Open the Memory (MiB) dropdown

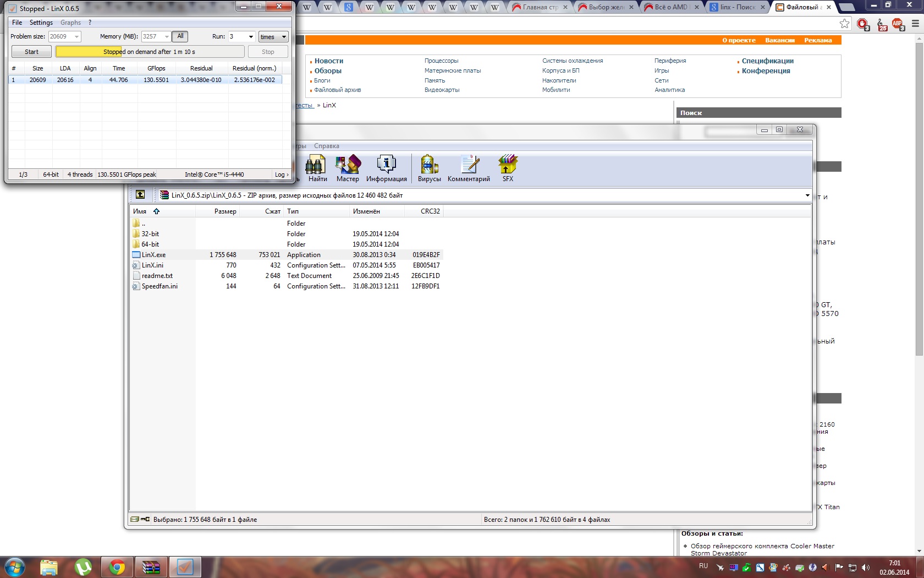coord(166,37)
